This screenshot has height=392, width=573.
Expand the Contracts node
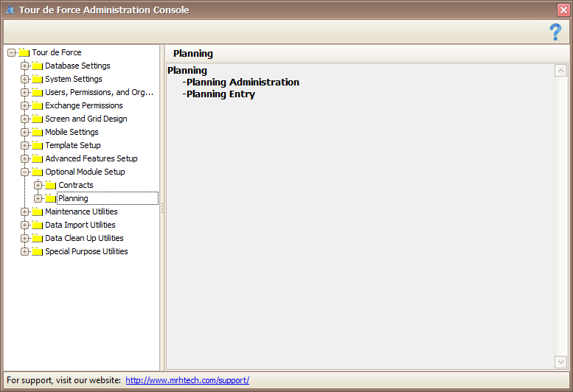point(38,185)
